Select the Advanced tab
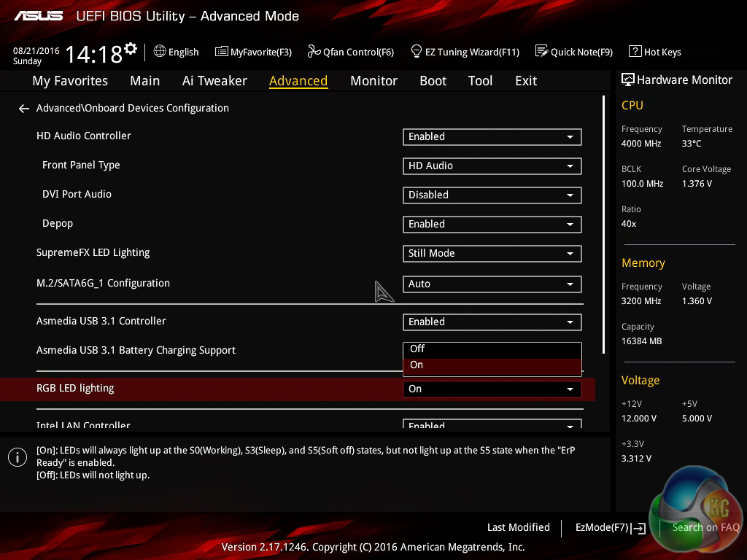 (298, 81)
